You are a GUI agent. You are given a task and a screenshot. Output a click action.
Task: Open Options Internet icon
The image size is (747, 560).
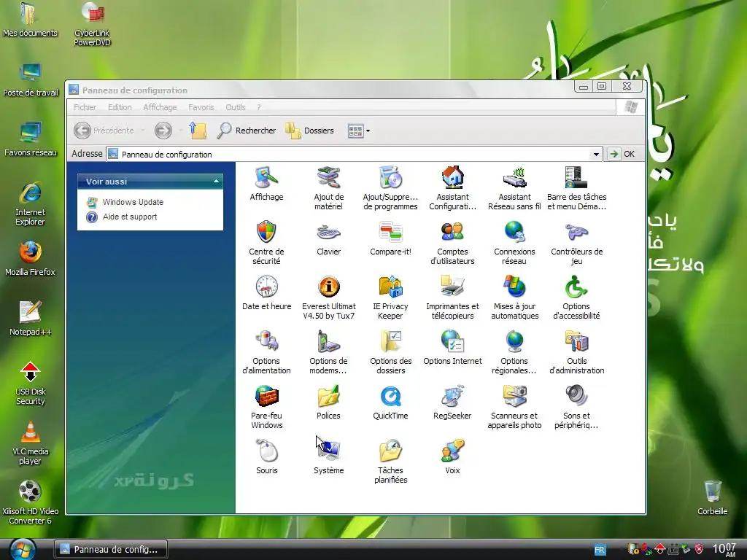click(452, 348)
